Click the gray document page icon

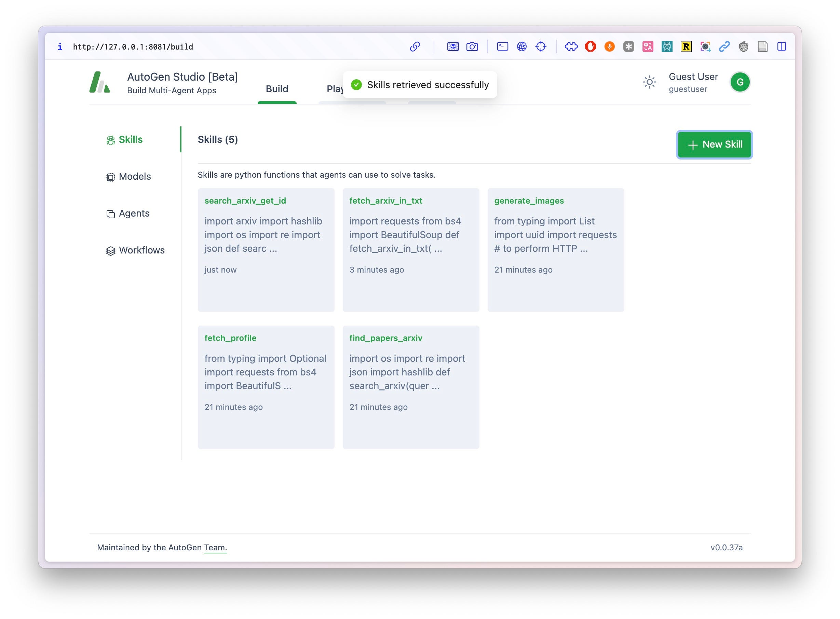pyautogui.click(x=762, y=46)
